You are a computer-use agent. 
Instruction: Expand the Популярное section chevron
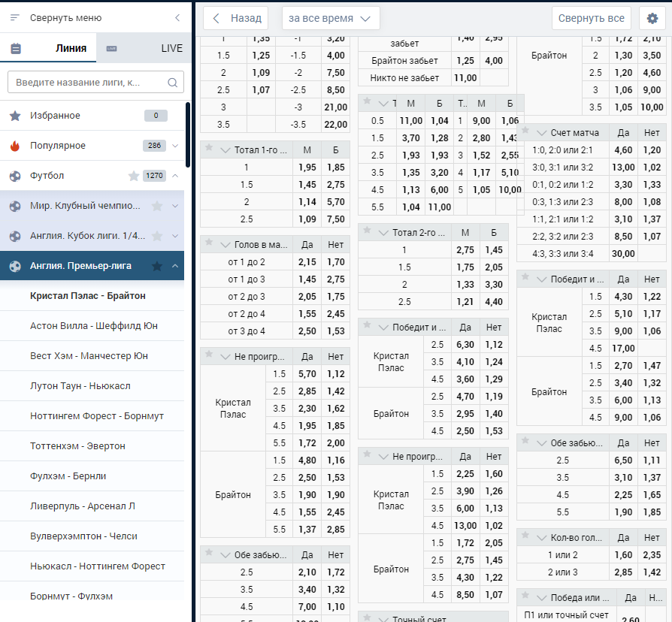pos(175,146)
